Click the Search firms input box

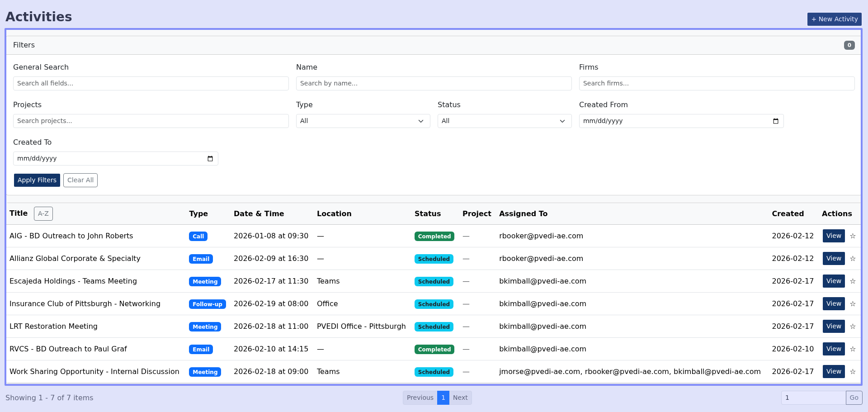point(716,83)
